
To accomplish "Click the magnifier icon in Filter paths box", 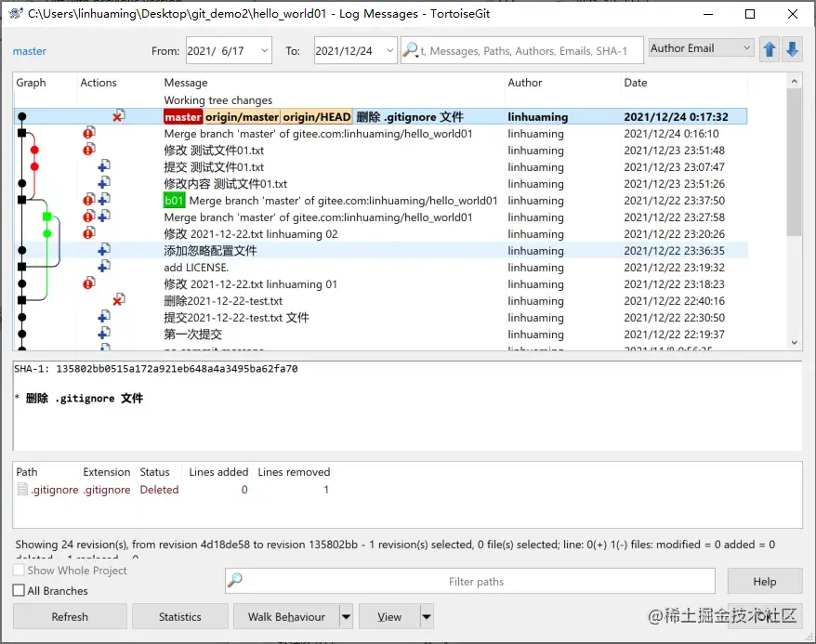I will pos(235,580).
